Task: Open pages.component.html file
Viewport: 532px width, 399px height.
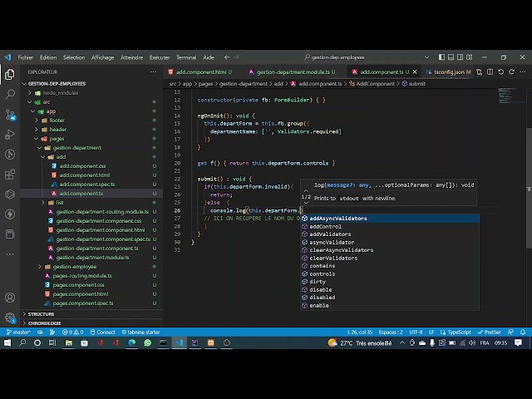Action: coord(81,294)
